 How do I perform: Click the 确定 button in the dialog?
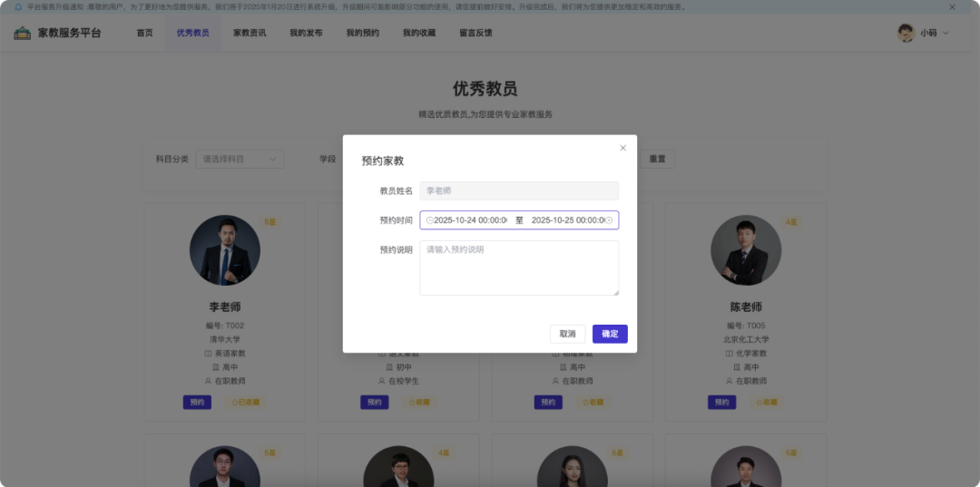(610, 334)
